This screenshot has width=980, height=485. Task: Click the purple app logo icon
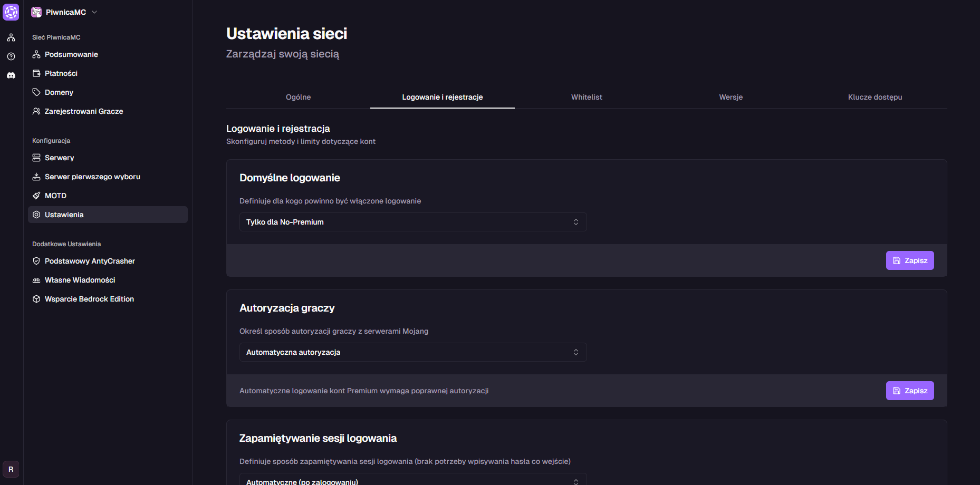(11, 12)
